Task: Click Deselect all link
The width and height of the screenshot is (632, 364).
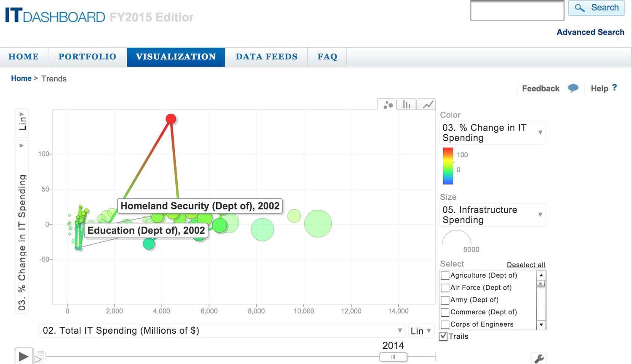Action: tap(526, 265)
